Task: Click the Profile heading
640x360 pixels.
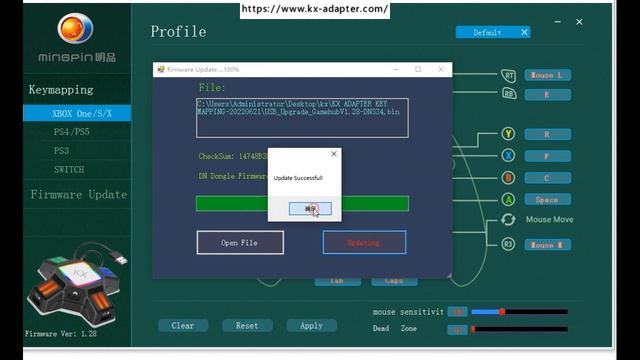Action: point(178,31)
